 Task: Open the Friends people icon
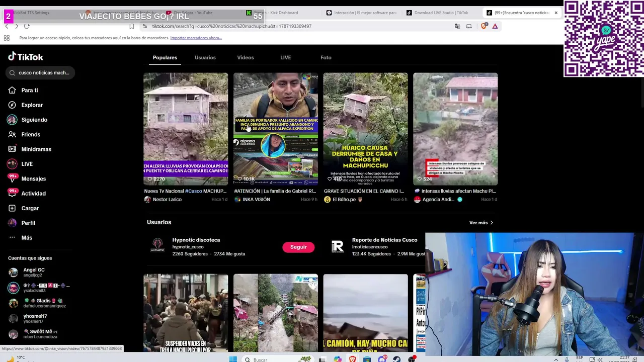click(x=12, y=134)
